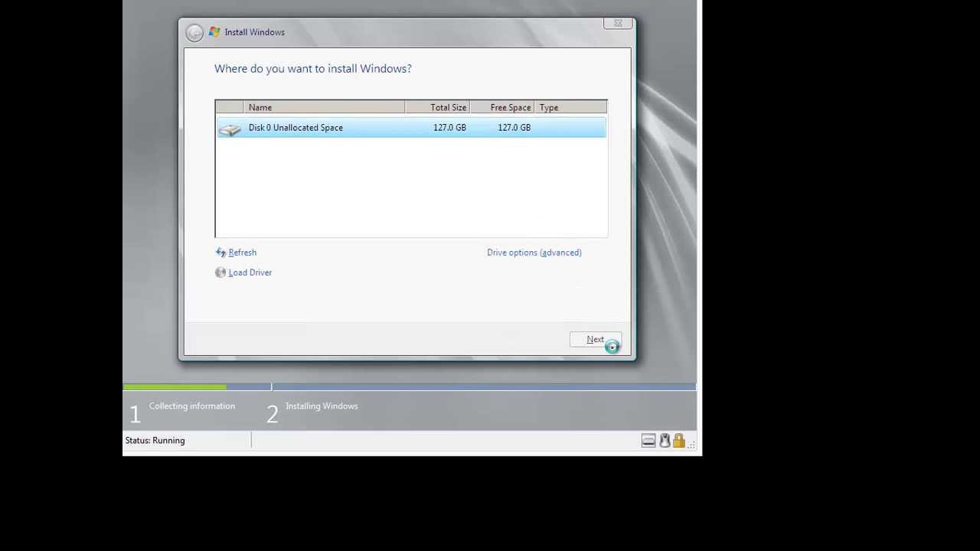Click the Collecting information step label
980x551 pixels.
coord(192,406)
